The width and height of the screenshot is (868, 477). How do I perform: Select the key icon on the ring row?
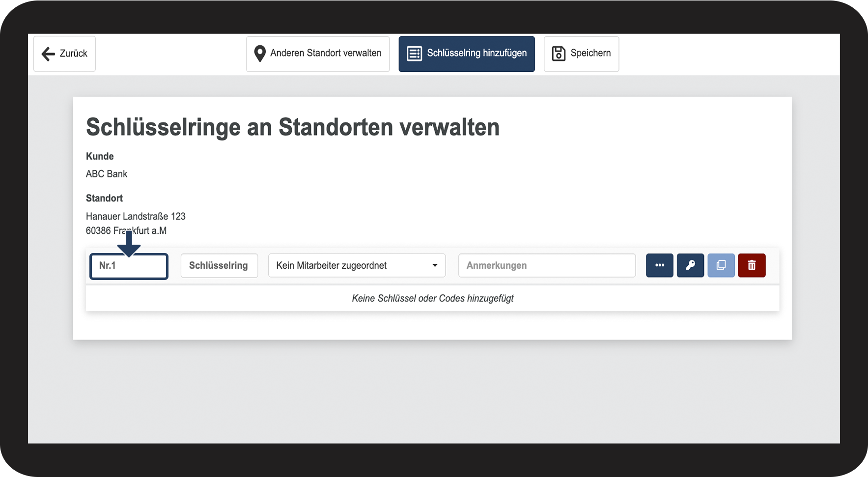click(690, 265)
